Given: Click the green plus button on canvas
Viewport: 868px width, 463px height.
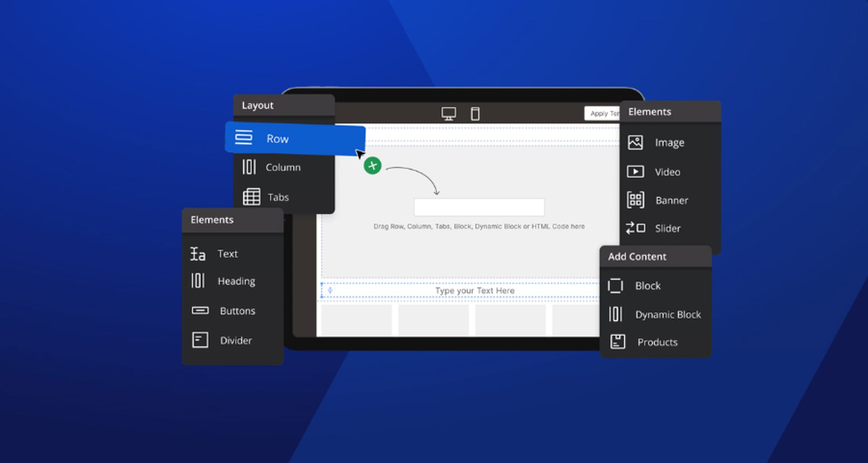Looking at the screenshot, I should tap(372, 166).
